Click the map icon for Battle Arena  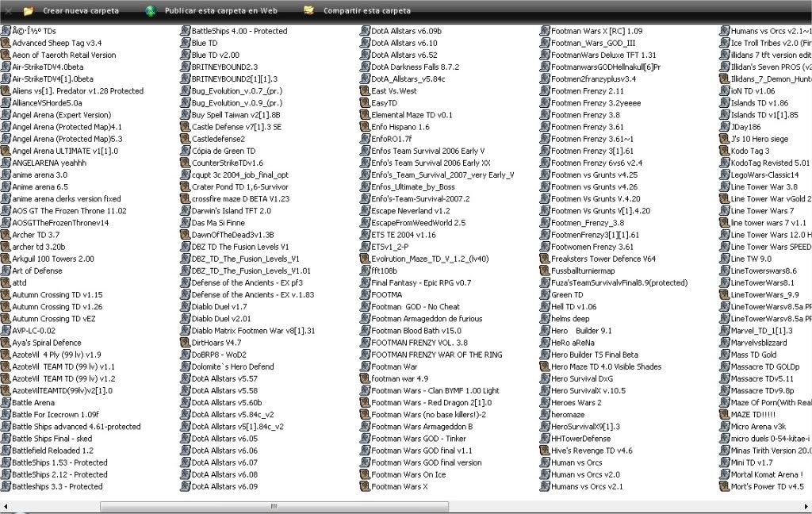coord(6,403)
